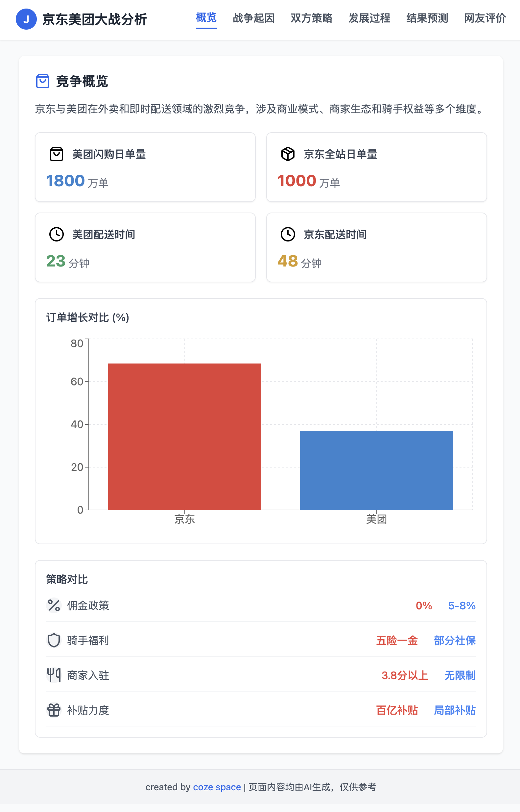Click the shield icon beside 骑手福利
The image size is (520, 812).
pos(54,640)
